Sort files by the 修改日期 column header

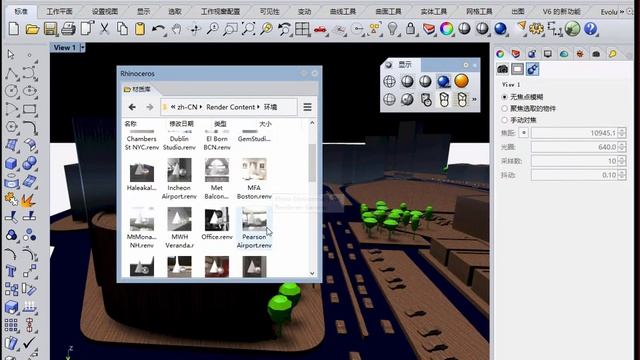(181, 124)
